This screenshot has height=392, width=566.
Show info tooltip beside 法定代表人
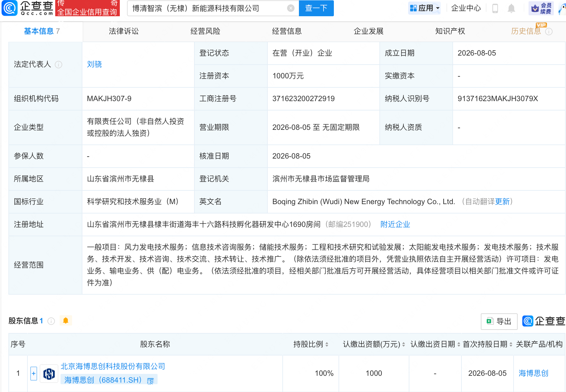[x=59, y=64]
